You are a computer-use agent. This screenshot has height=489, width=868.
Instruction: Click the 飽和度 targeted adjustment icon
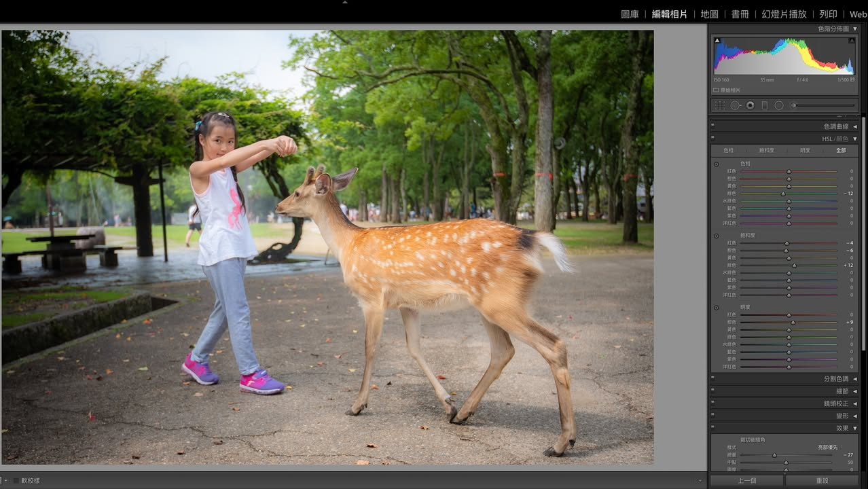pos(716,236)
